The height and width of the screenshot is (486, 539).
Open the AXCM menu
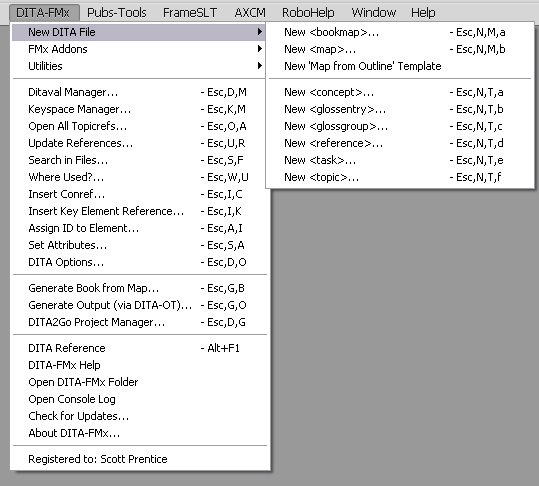(x=250, y=13)
